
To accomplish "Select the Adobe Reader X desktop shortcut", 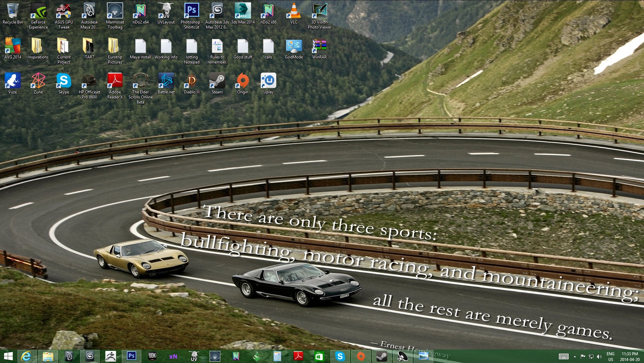I will [115, 86].
